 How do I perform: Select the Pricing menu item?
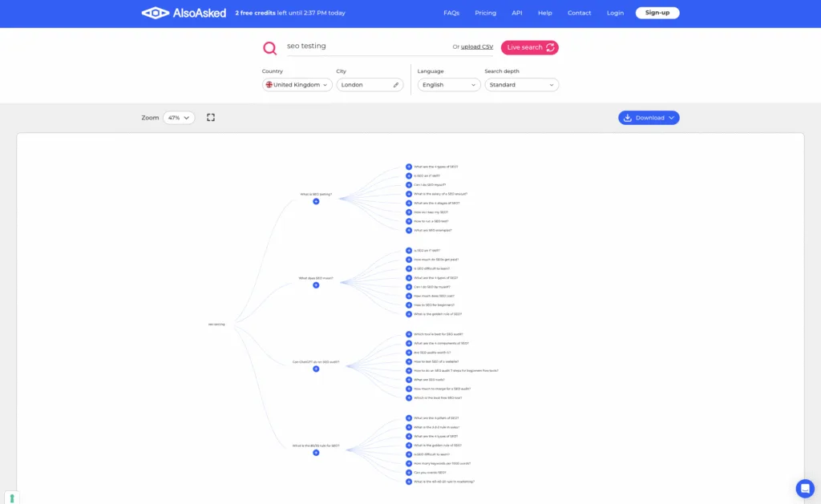tap(485, 12)
